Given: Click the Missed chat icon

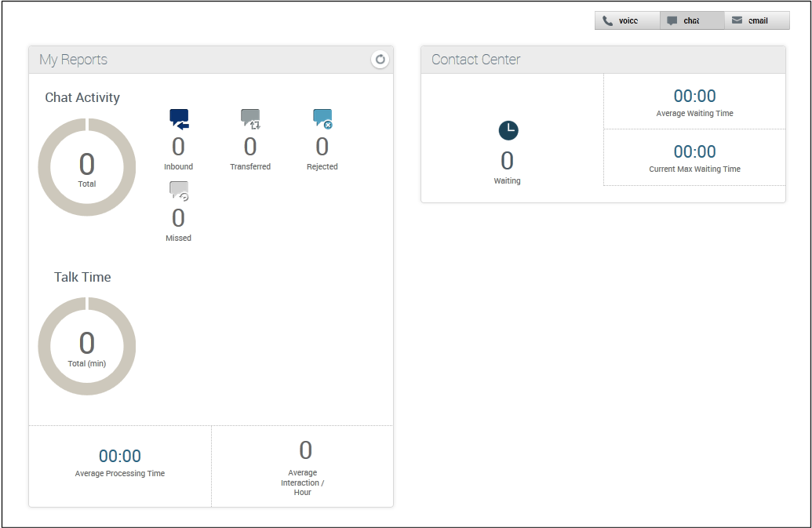Looking at the screenshot, I should click(x=179, y=191).
